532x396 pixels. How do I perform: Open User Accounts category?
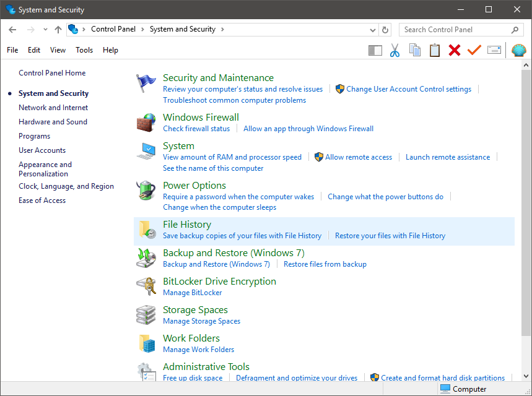(42, 150)
